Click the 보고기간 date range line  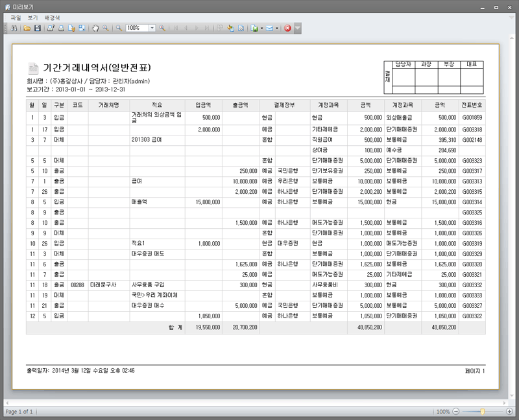tap(76, 89)
